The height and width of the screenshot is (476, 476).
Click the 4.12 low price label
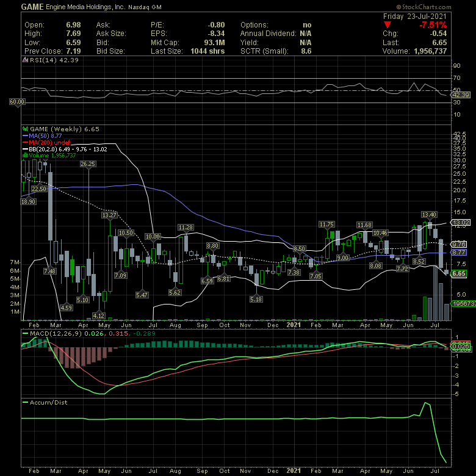(99, 316)
